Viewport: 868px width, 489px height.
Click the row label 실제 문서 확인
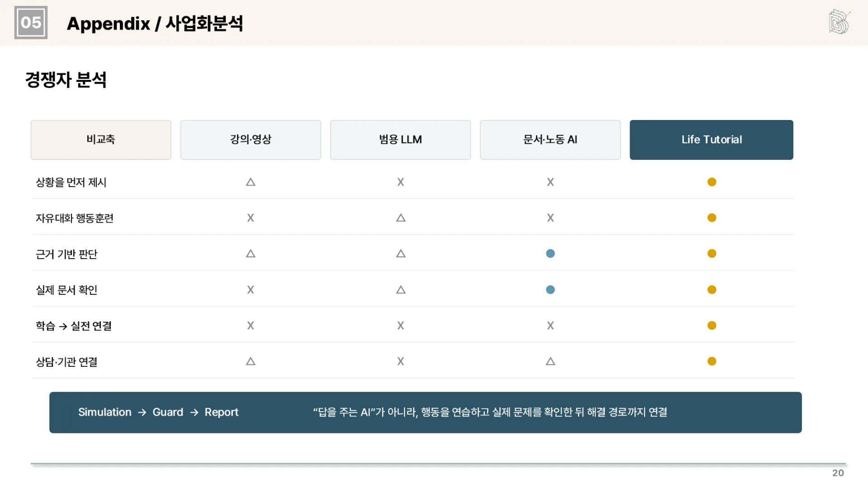click(66, 290)
